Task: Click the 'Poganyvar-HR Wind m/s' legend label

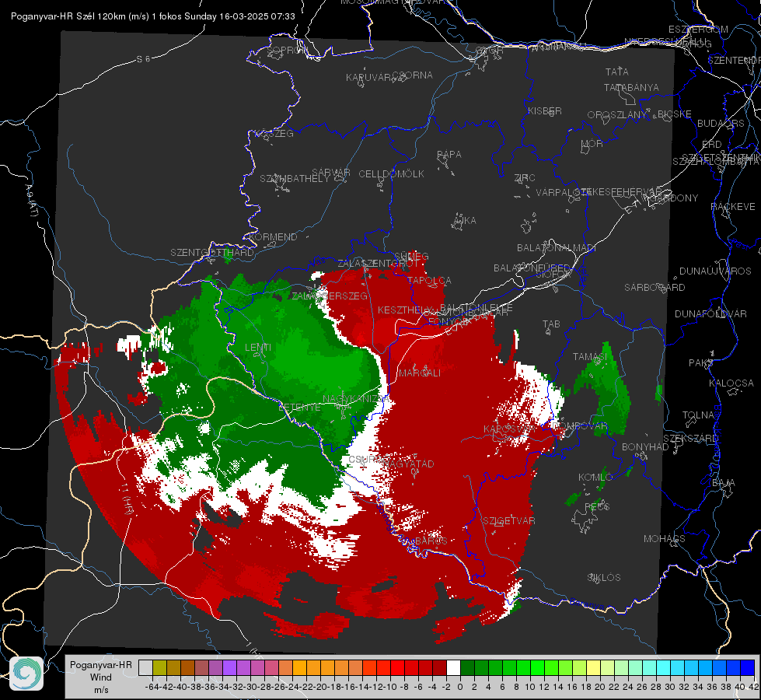Action: pos(100,677)
